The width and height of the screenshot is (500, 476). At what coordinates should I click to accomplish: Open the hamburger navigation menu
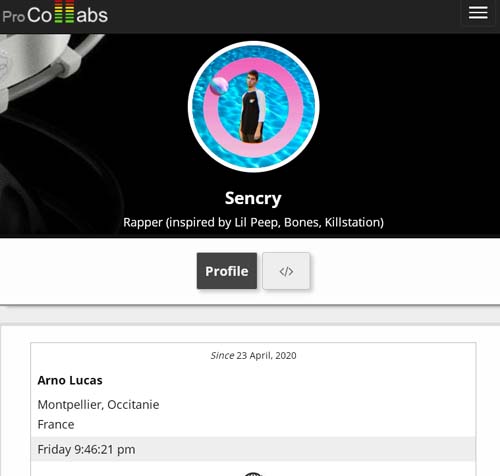point(478,13)
